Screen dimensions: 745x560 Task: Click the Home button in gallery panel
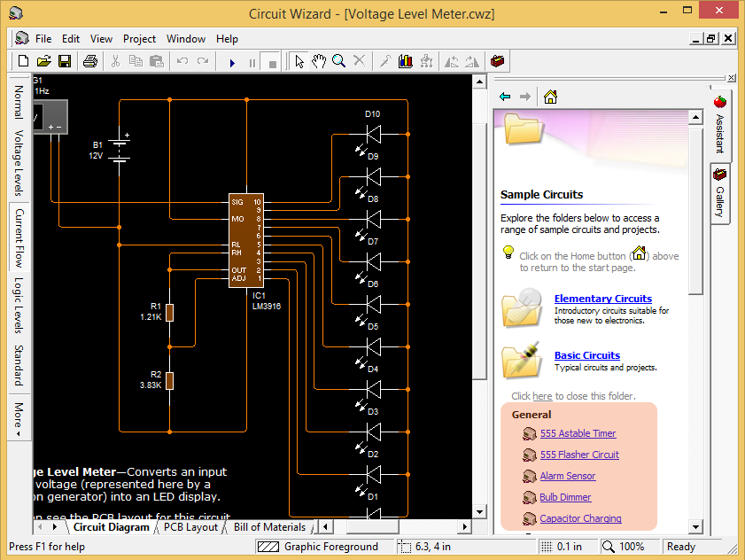click(x=550, y=96)
